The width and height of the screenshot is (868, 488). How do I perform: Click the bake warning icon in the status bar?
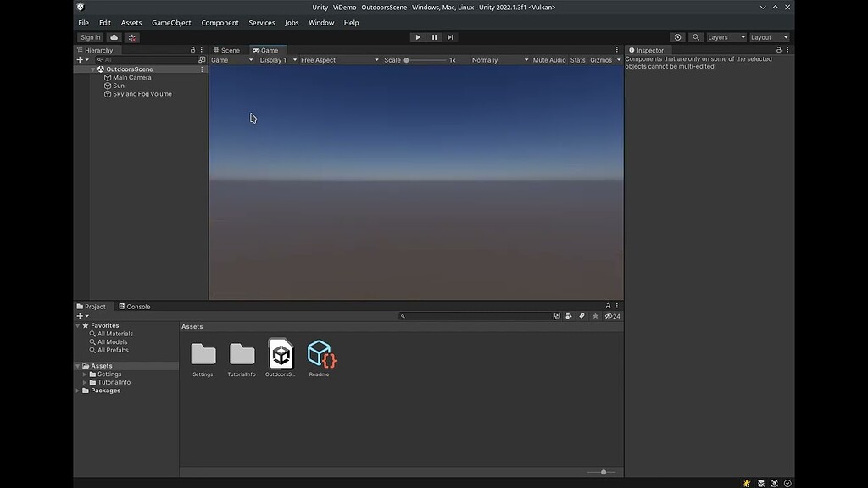click(745, 483)
